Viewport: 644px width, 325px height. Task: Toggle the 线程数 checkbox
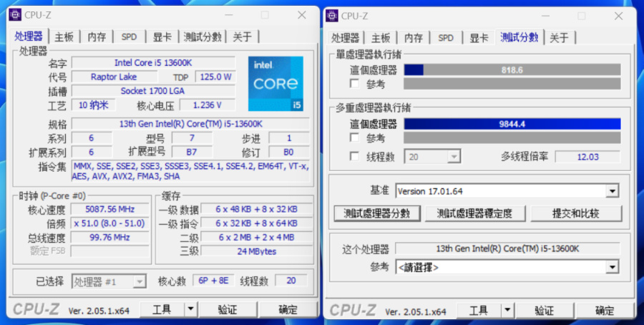(354, 156)
